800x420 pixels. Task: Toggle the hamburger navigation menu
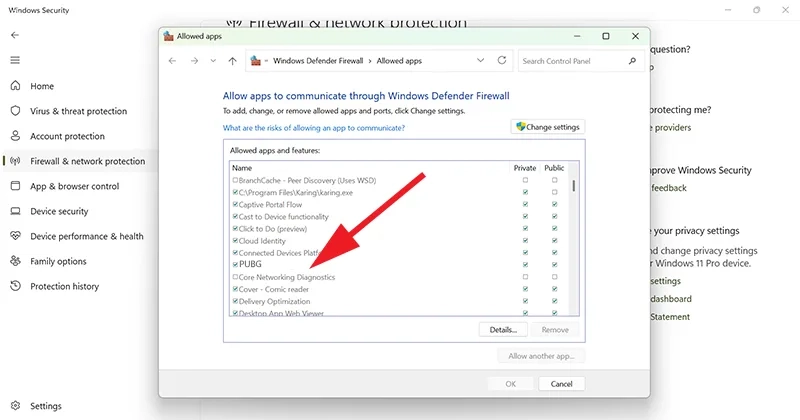pos(14,60)
